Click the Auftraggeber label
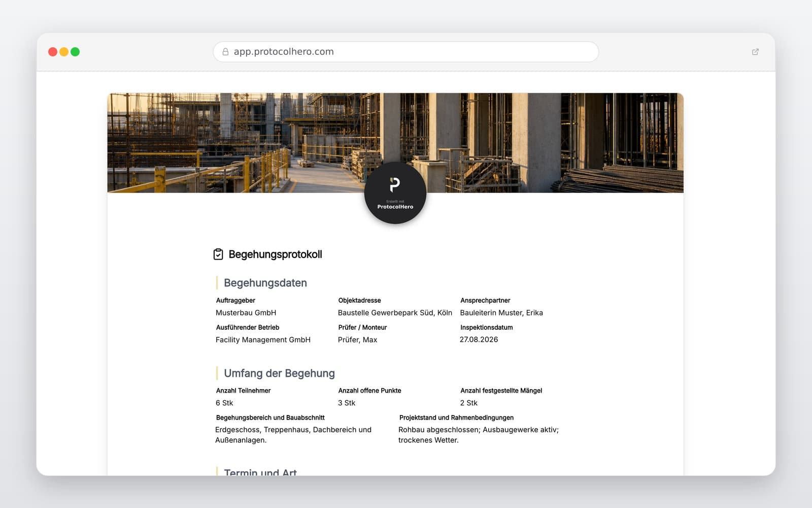This screenshot has width=812, height=508. click(235, 300)
